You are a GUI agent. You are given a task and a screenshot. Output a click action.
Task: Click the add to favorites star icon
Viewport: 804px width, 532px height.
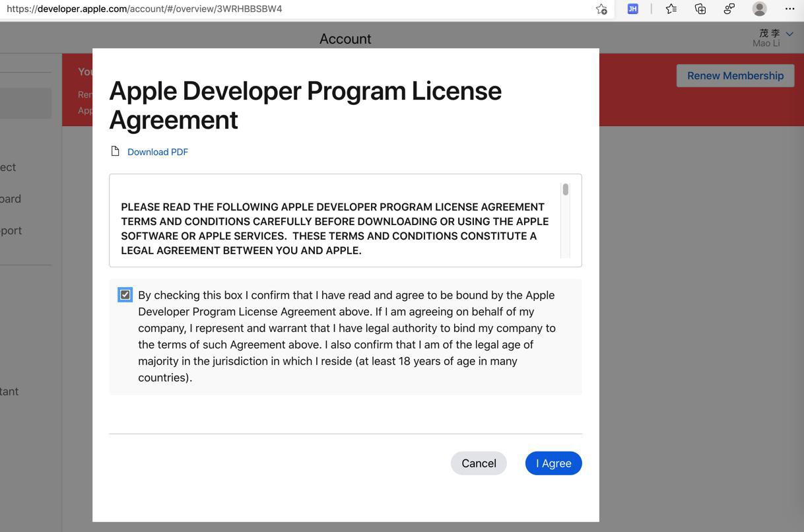point(601,9)
